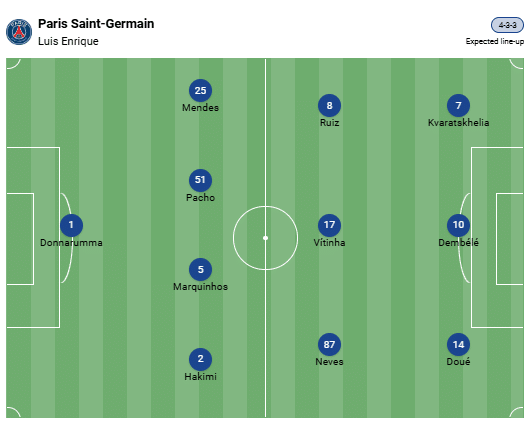Screen dimensions: 530x421
Task: Select Dembélé's number 10 player badge
Action: pyautogui.click(x=458, y=225)
